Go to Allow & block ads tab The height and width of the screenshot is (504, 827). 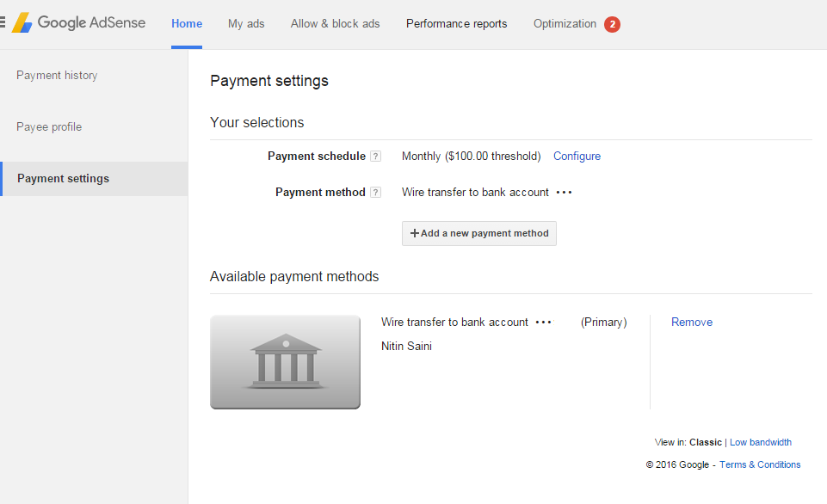coord(335,24)
